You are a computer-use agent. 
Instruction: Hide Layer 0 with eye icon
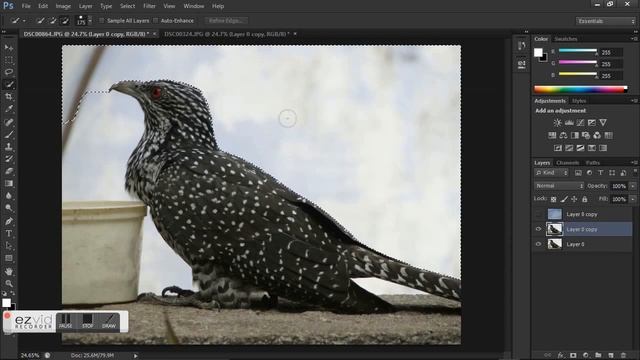(538, 244)
